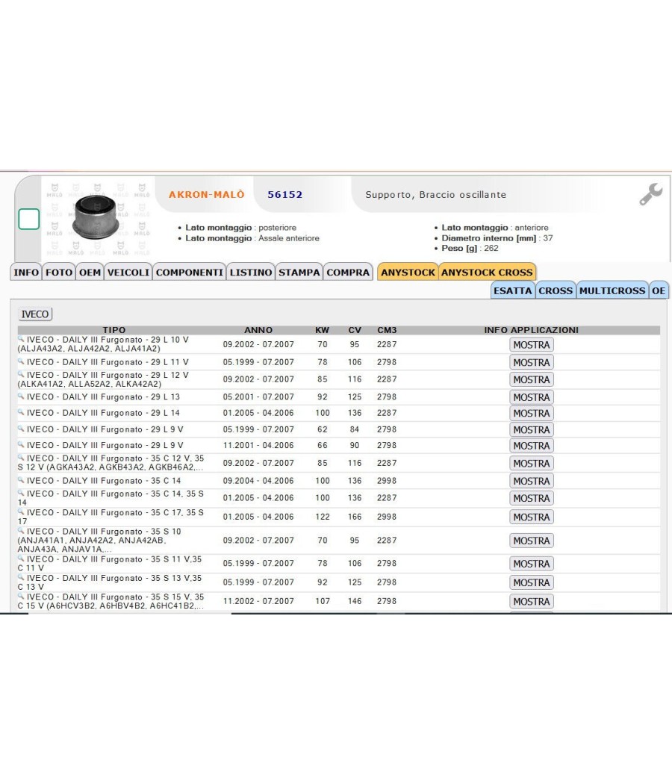Click the TIPO column header
672x784 pixels.
(114, 330)
